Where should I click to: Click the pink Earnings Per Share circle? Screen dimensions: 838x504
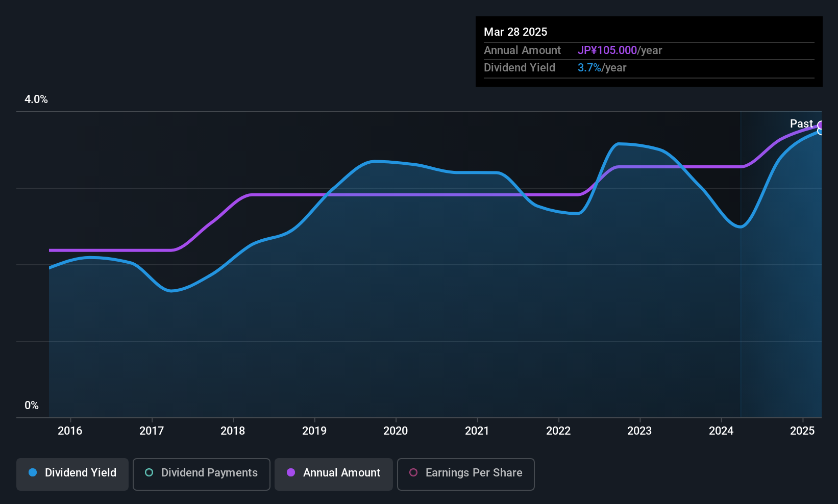coord(413,473)
